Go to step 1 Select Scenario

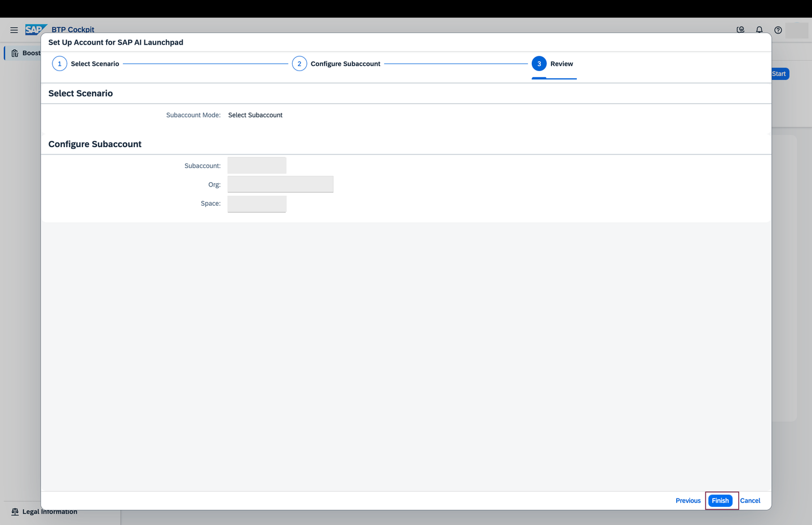click(x=86, y=64)
